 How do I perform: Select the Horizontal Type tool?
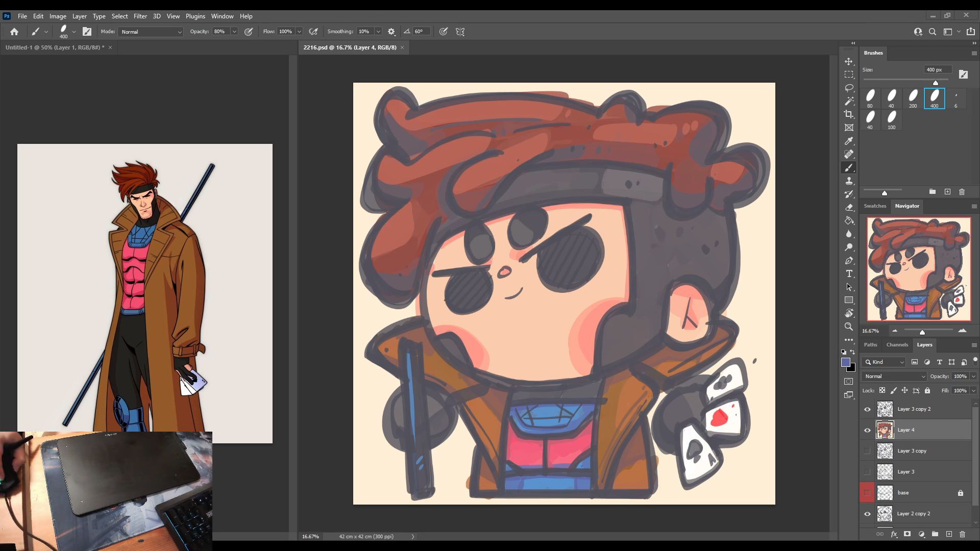click(849, 273)
